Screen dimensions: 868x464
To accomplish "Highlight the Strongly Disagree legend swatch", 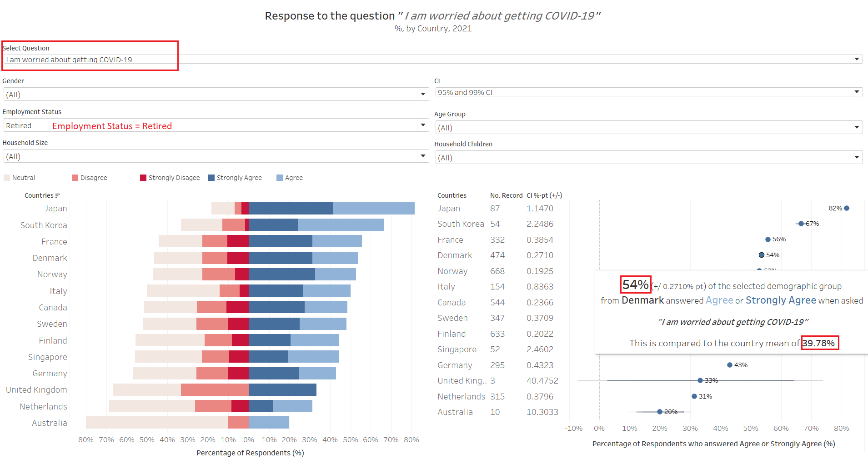I will click(x=143, y=178).
